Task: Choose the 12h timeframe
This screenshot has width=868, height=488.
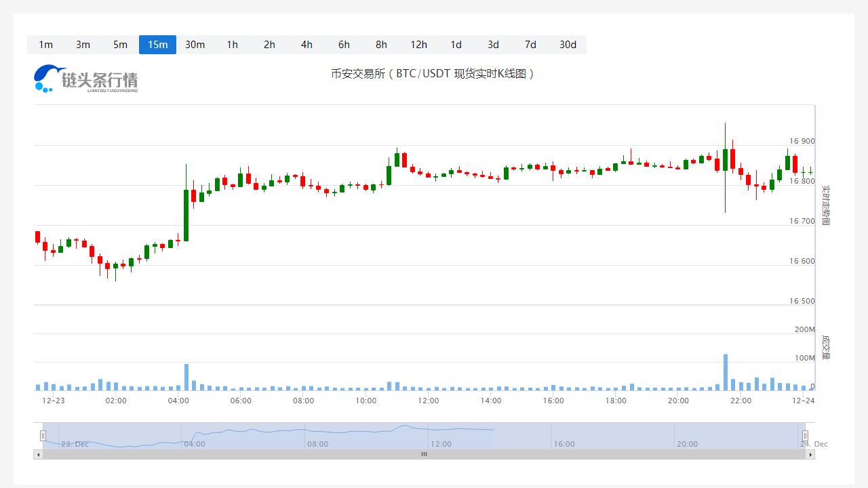Action: point(418,45)
